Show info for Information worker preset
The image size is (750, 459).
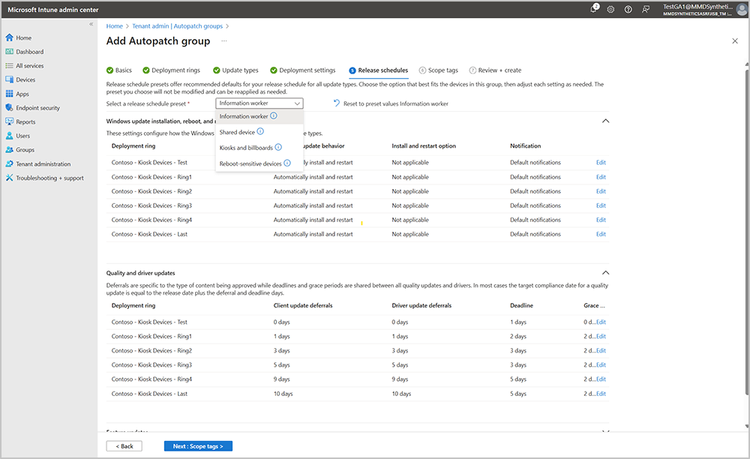[x=274, y=116]
